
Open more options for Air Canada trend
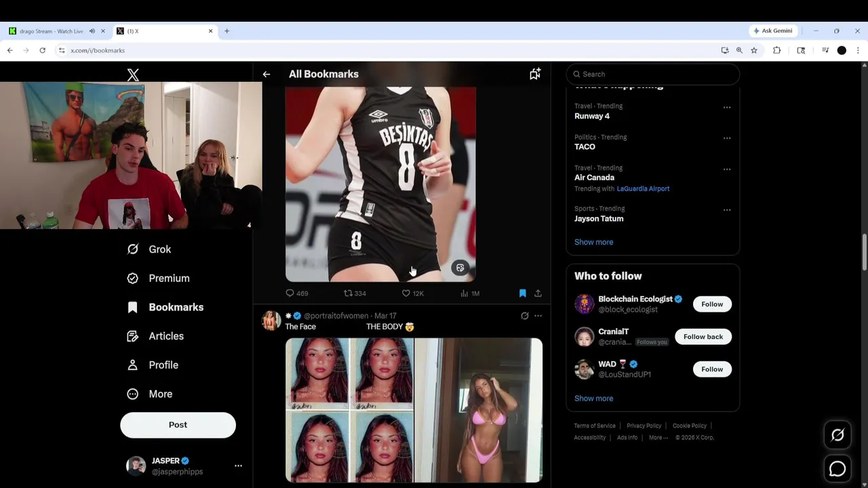click(727, 169)
